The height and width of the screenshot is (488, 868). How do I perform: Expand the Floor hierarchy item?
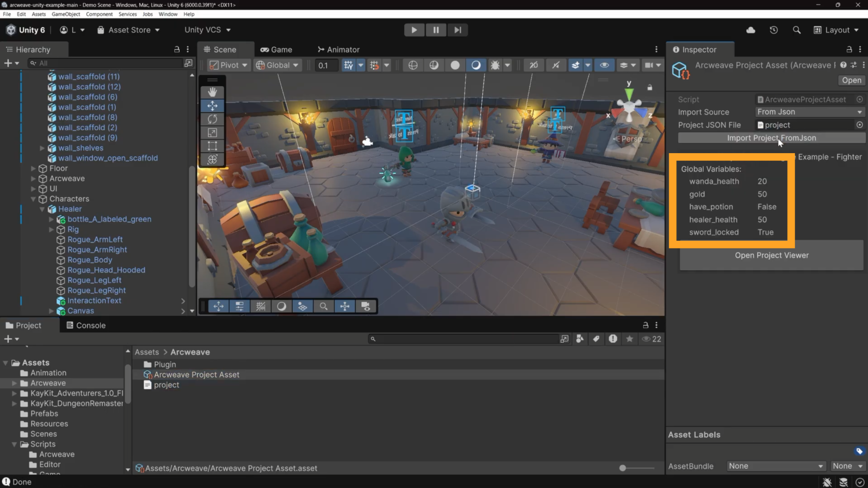(33, 168)
